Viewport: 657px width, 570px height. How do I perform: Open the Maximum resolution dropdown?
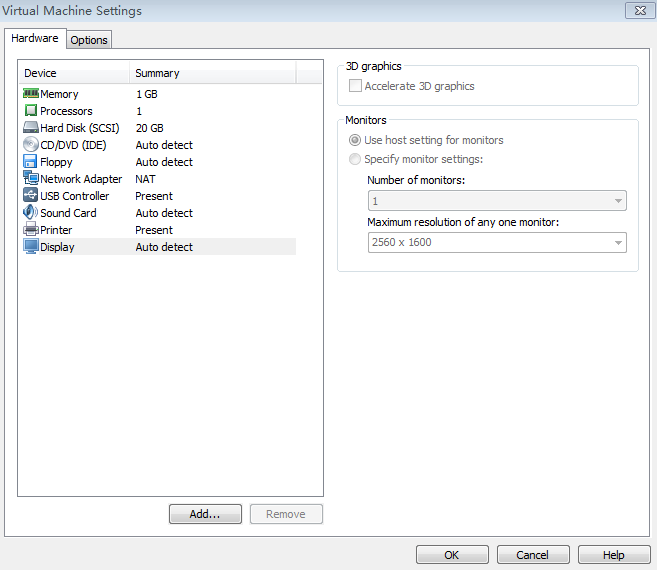point(497,243)
